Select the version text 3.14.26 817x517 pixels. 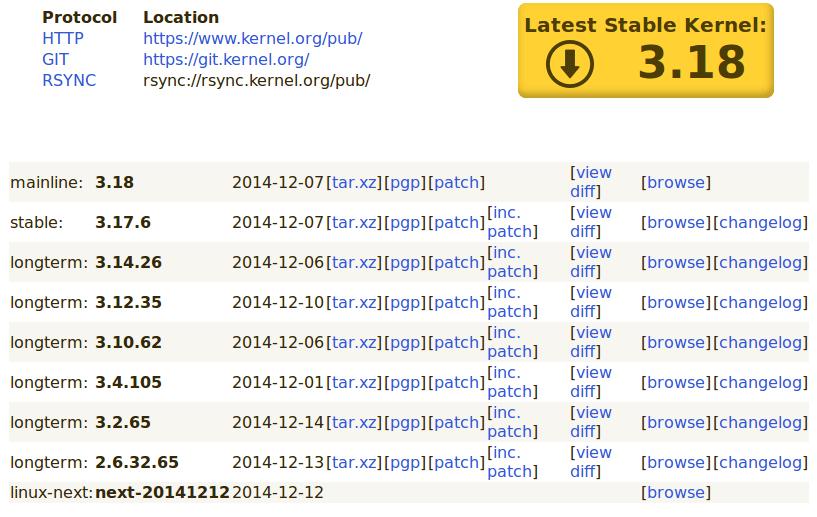pyautogui.click(x=128, y=263)
